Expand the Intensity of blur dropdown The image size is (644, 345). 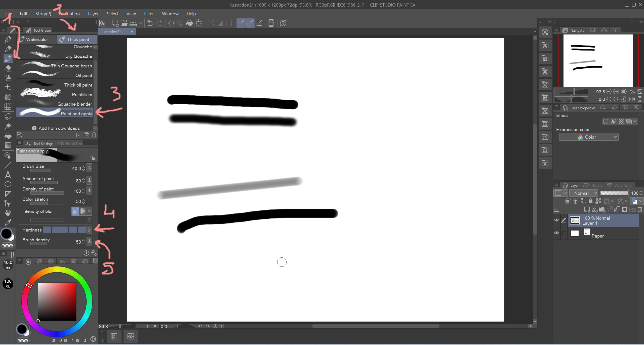point(90,211)
